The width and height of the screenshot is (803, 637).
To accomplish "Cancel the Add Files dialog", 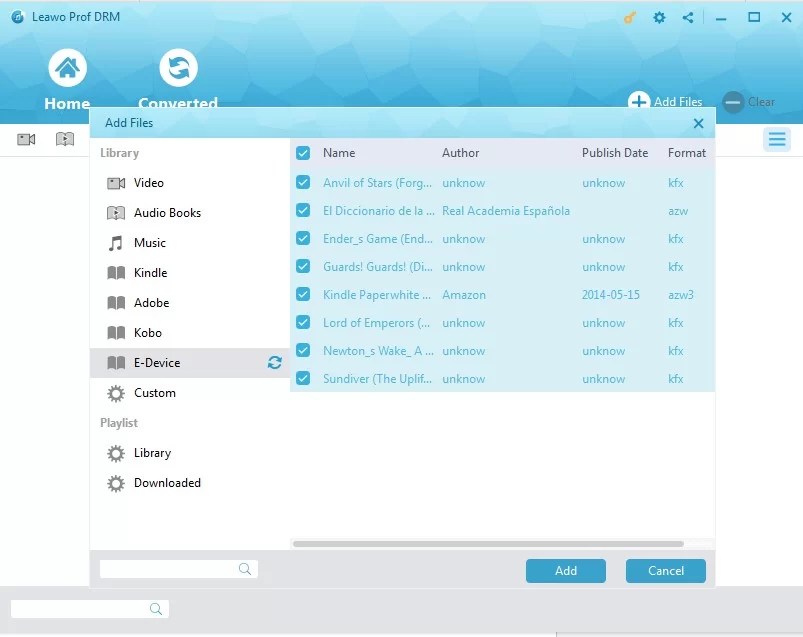I will pos(665,571).
